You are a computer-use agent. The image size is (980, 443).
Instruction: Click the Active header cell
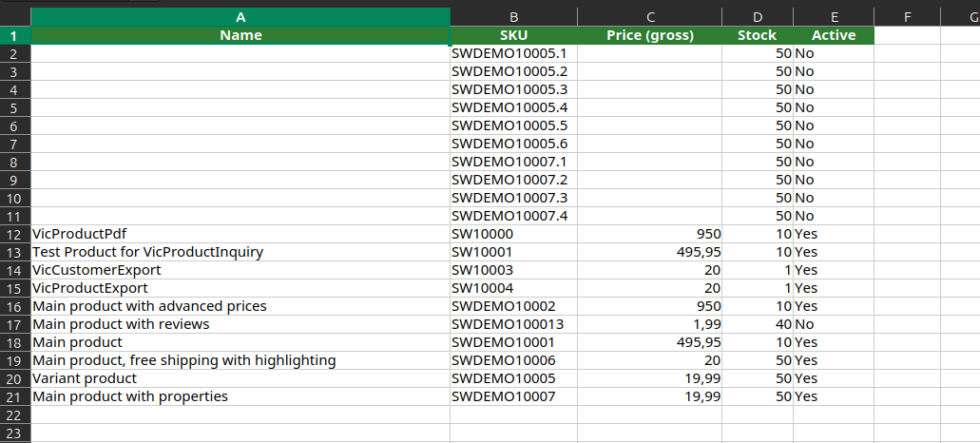(x=834, y=35)
